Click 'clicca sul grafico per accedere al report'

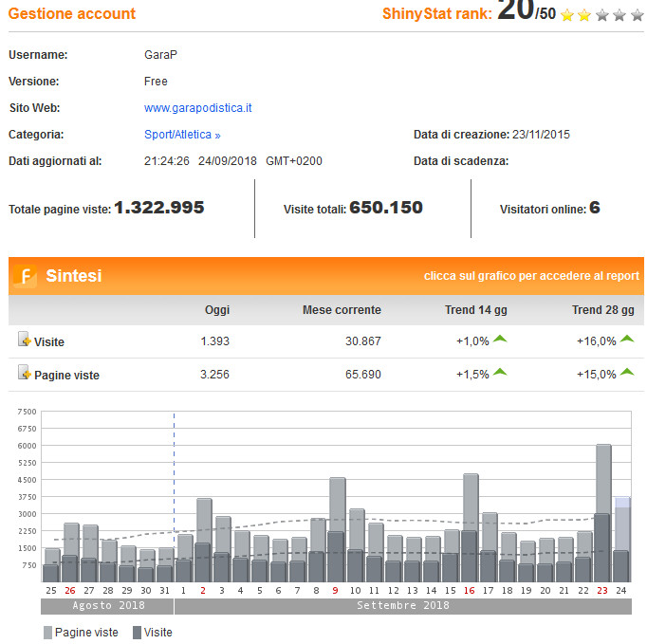(x=531, y=276)
